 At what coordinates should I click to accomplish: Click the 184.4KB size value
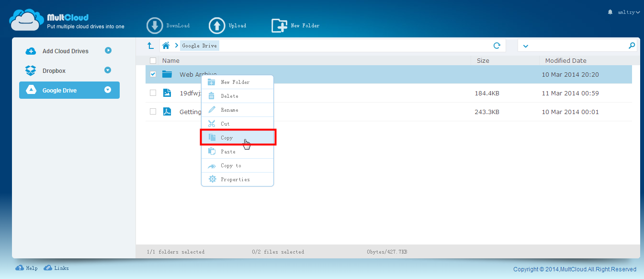(487, 93)
